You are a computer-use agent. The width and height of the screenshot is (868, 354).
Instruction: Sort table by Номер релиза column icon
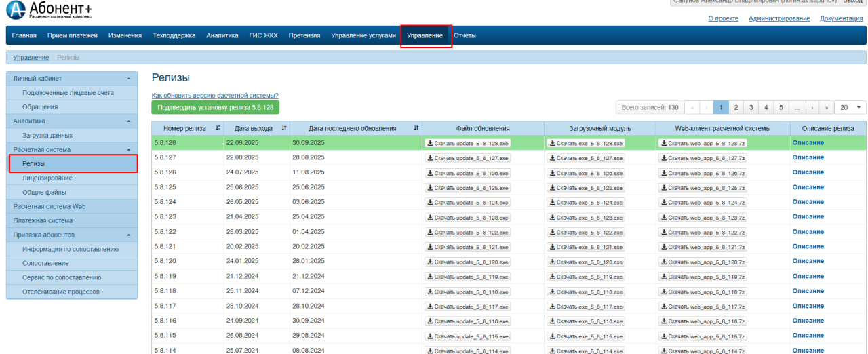(218, 128)
